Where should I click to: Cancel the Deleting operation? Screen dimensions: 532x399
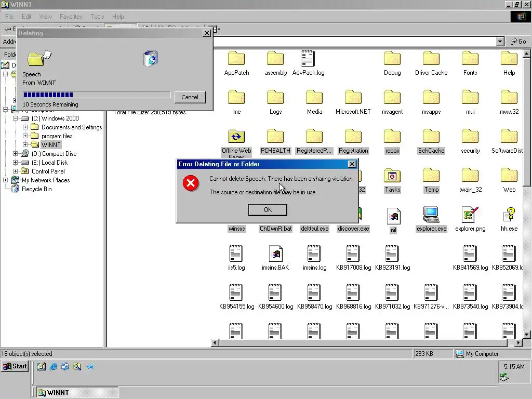click(x=190, y=97)
